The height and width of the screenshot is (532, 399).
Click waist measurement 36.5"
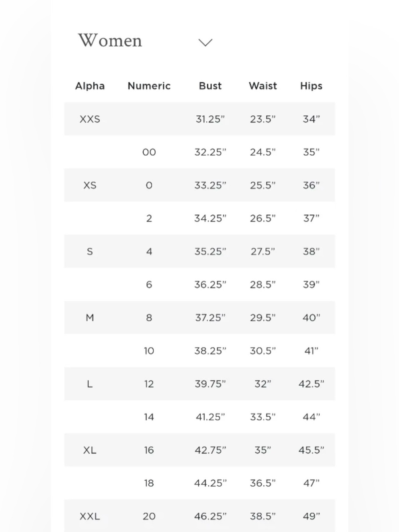(x=263, y=483)
